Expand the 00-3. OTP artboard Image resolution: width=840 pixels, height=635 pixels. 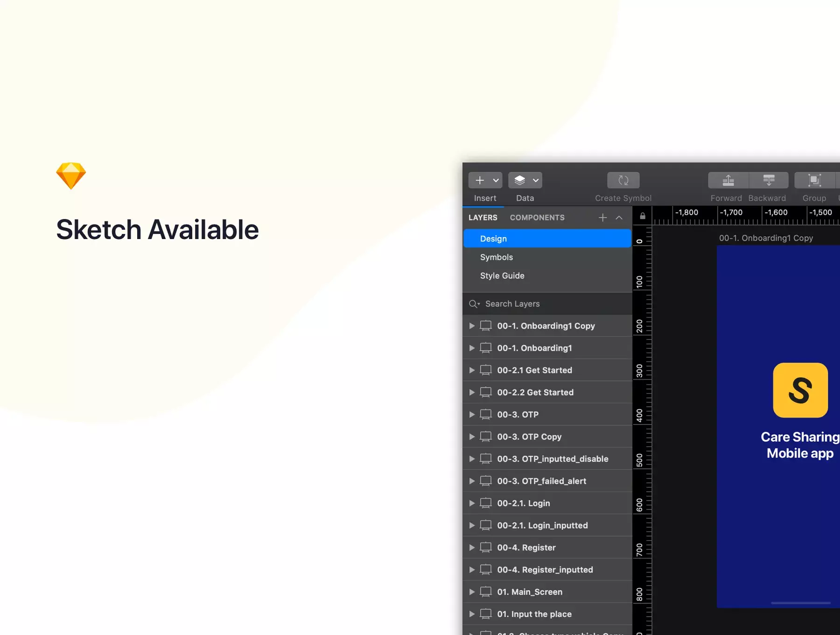[472, 415]
